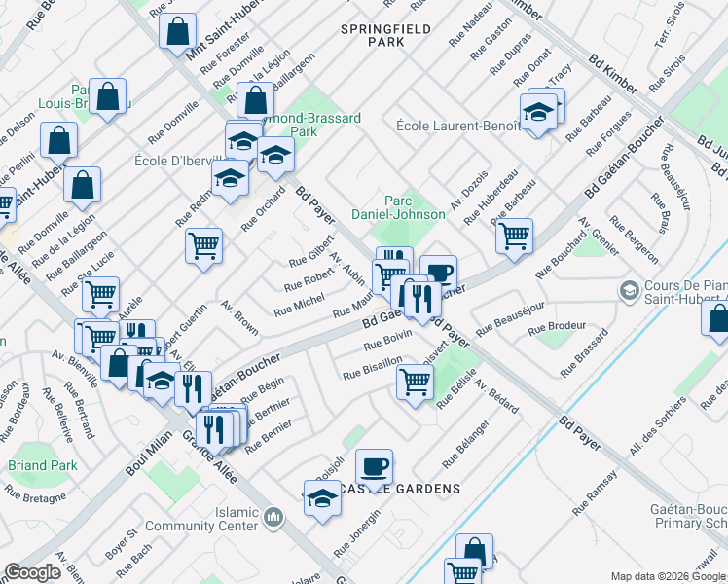728x584 pixels.
Task: Open the grocery cart marker near Rue Orchard
Action: 203,247
